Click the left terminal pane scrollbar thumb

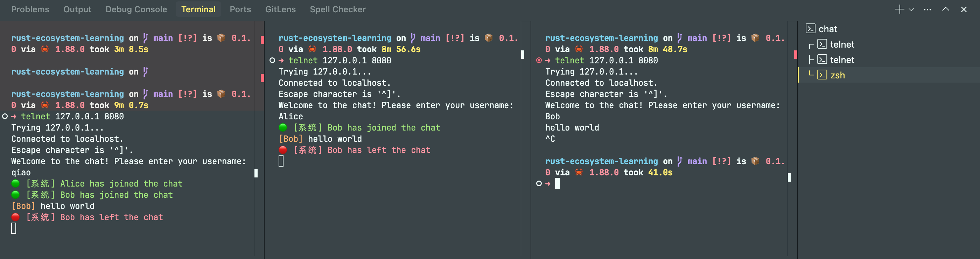(256, 174)
